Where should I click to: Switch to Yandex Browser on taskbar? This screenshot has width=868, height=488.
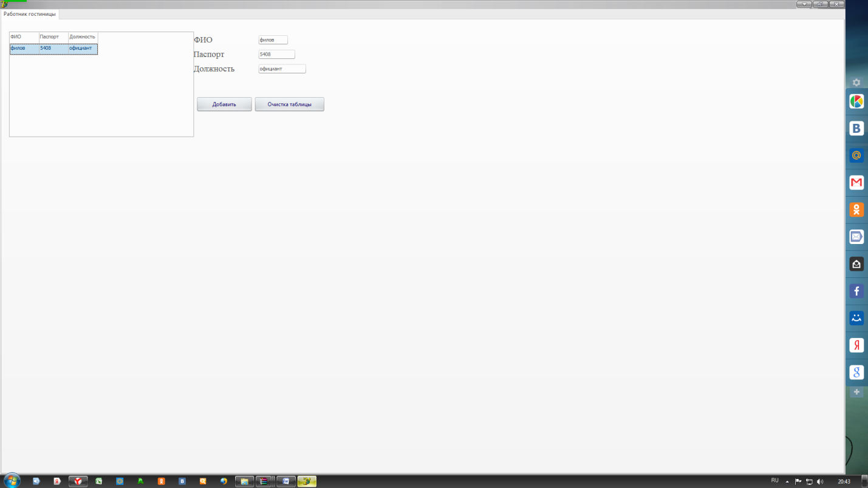pyautogui.click(x=78, y=481)
